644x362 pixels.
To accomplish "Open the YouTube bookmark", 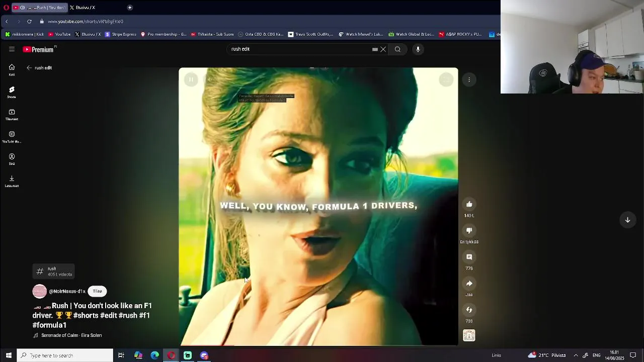I will (59, 34).
